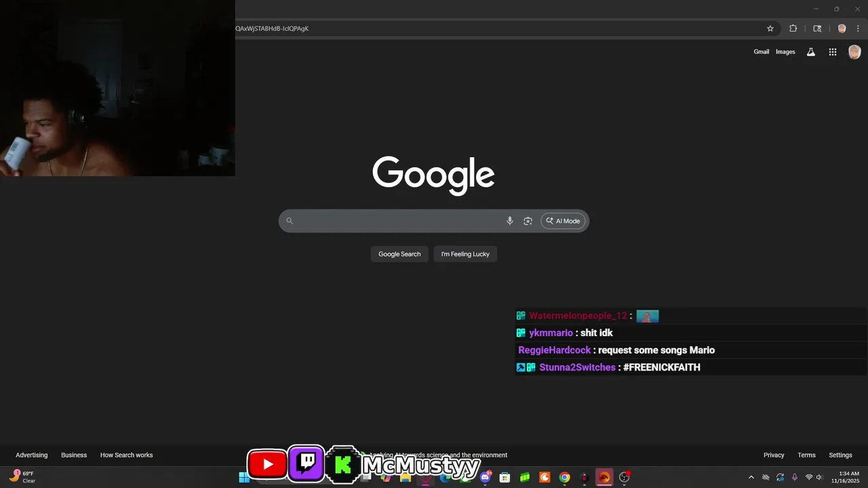The image size is (868, 488).
Task: Open the Google account avatar on the page
Action: click(x=854, y=52)
